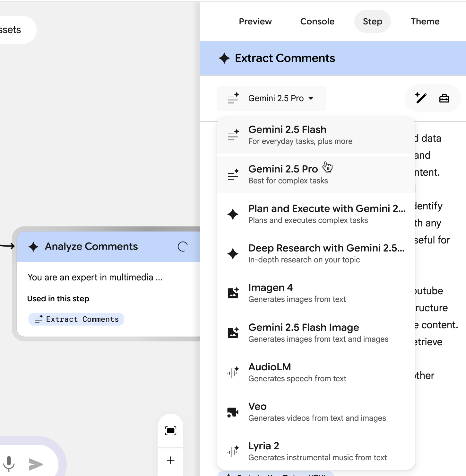Click the Gemini 2.5 Flash row icon
This screenshot has height=476, width=466.
point(233,135)
